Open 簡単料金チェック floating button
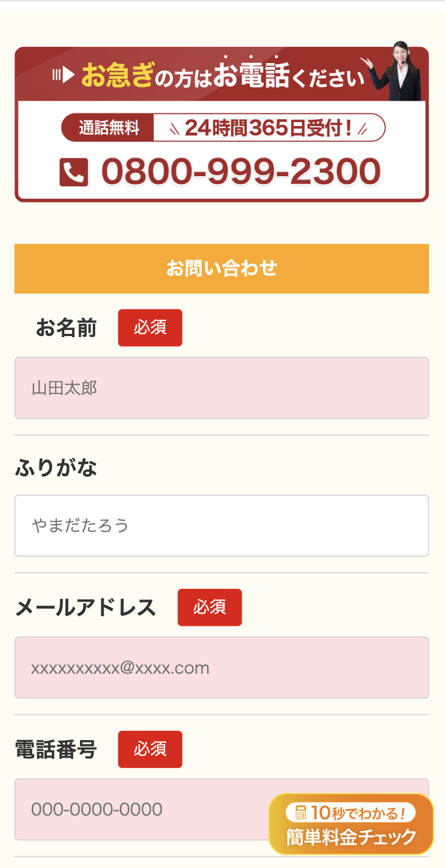This screenshot has width=445, height=868. click(x=351, y=824)
